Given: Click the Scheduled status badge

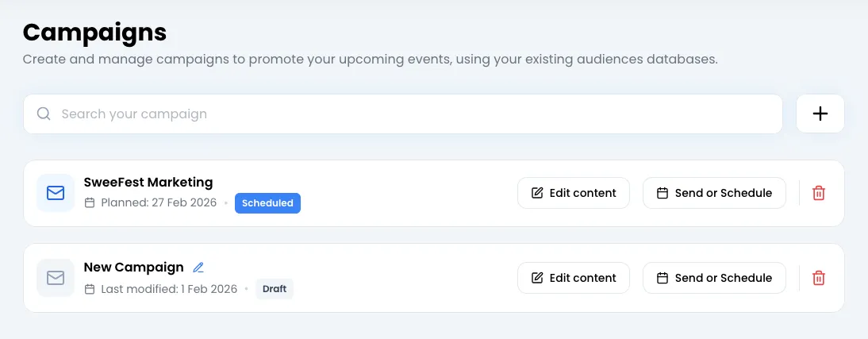Looking at the screenshot, I should pos(267,203).
